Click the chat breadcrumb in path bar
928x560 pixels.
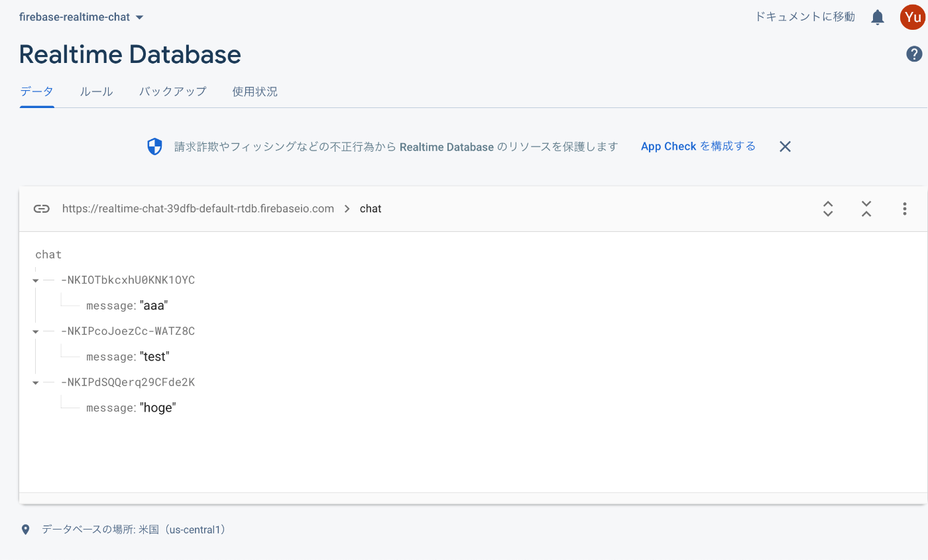(371, 209)
